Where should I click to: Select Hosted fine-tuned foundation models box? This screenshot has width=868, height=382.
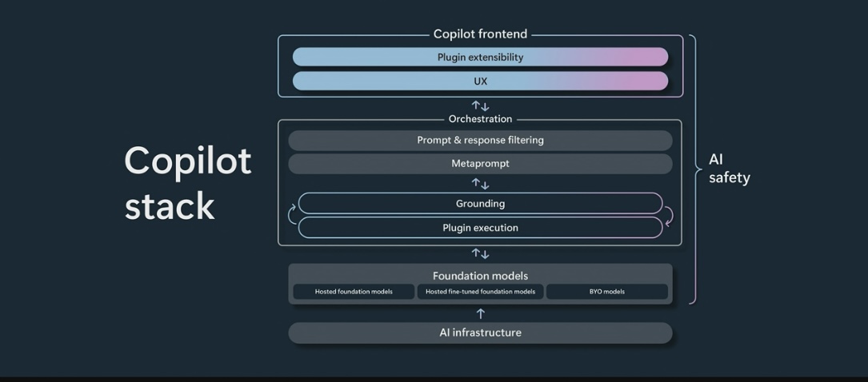480,292
